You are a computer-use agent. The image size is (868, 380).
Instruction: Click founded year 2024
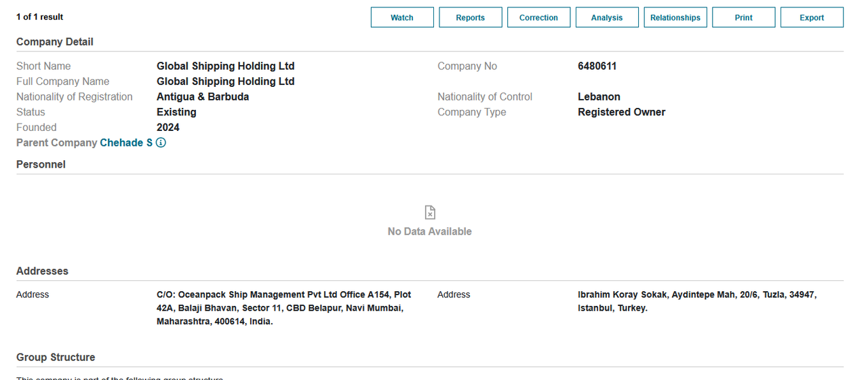[x=168, y=127]
